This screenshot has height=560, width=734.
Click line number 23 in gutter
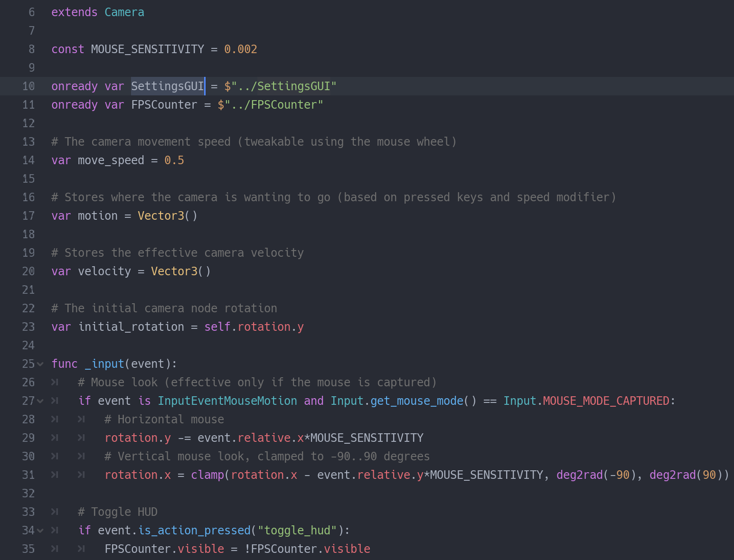tap(28, 327)
